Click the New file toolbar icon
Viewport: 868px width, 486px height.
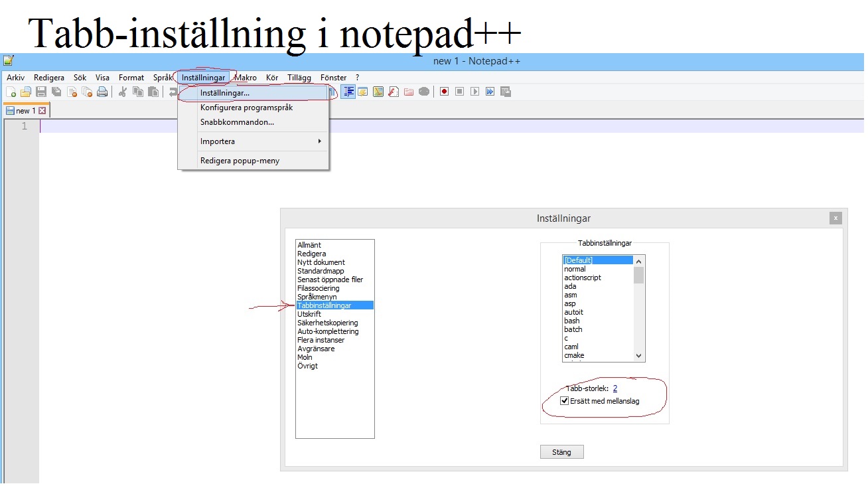click(11, 92)
